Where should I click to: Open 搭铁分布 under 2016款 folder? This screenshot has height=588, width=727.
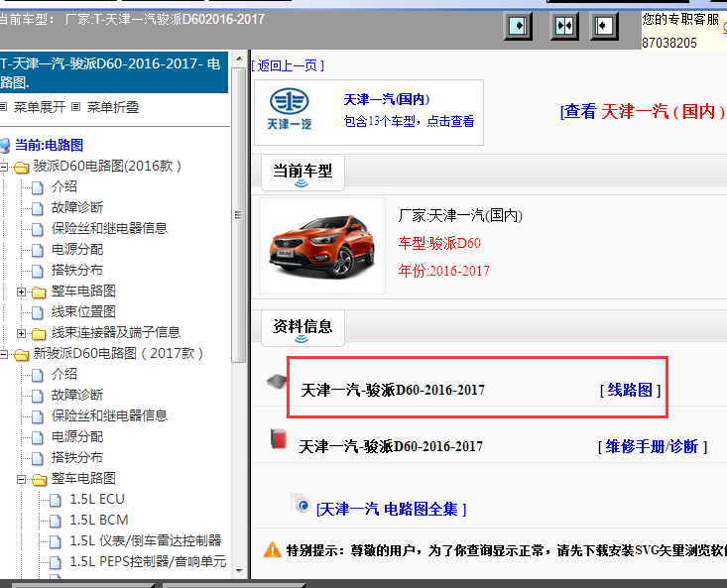[77, 270]
